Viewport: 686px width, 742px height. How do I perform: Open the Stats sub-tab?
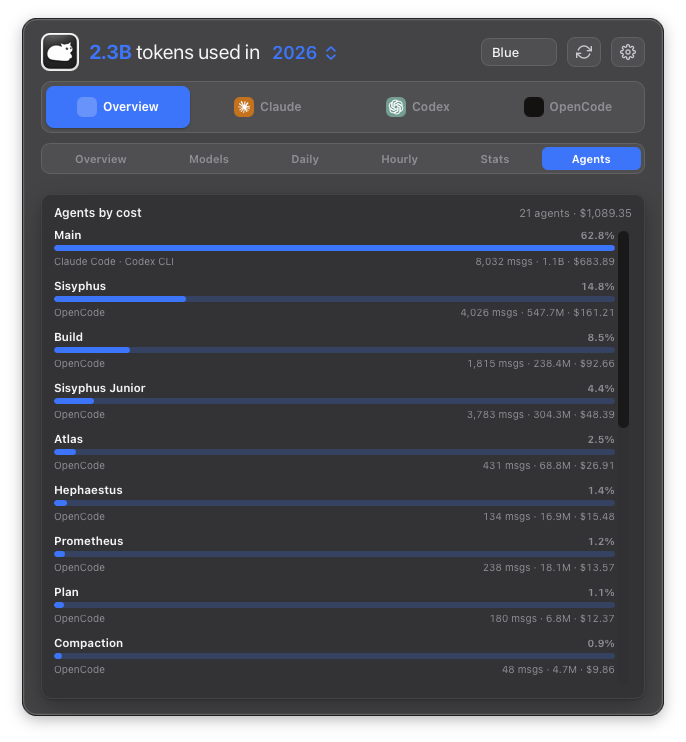click(x=495, y=159)
